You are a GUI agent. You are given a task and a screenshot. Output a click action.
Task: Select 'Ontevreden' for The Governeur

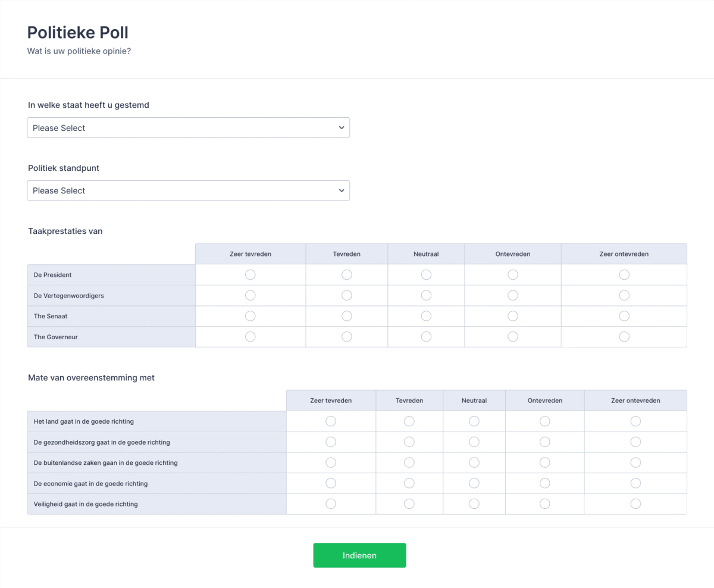(512, 336)
